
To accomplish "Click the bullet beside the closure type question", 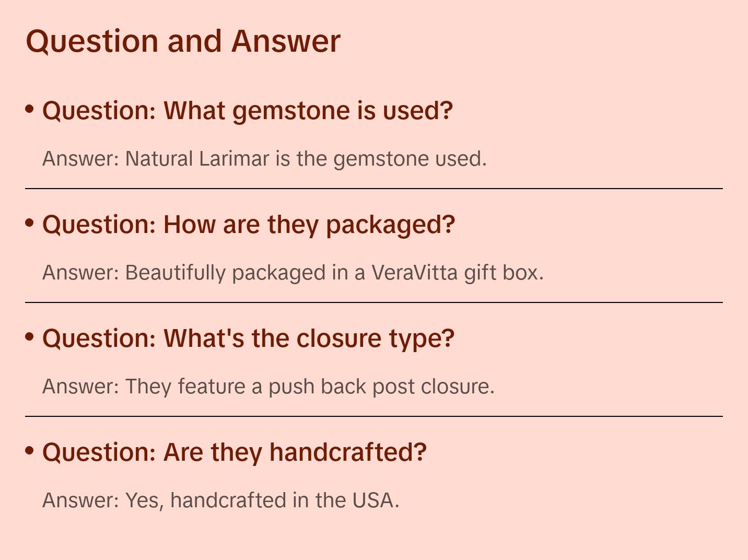I will pos(30,337).
